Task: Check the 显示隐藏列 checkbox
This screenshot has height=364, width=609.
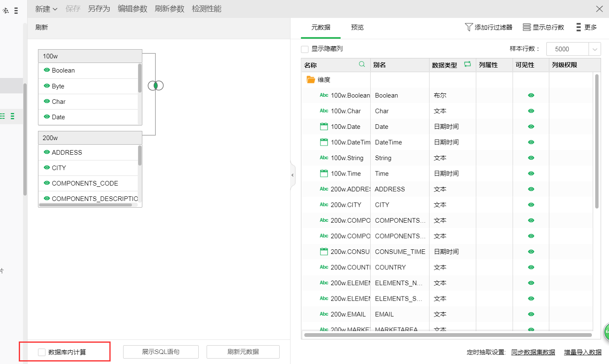Action: click(x=305, y=49)
